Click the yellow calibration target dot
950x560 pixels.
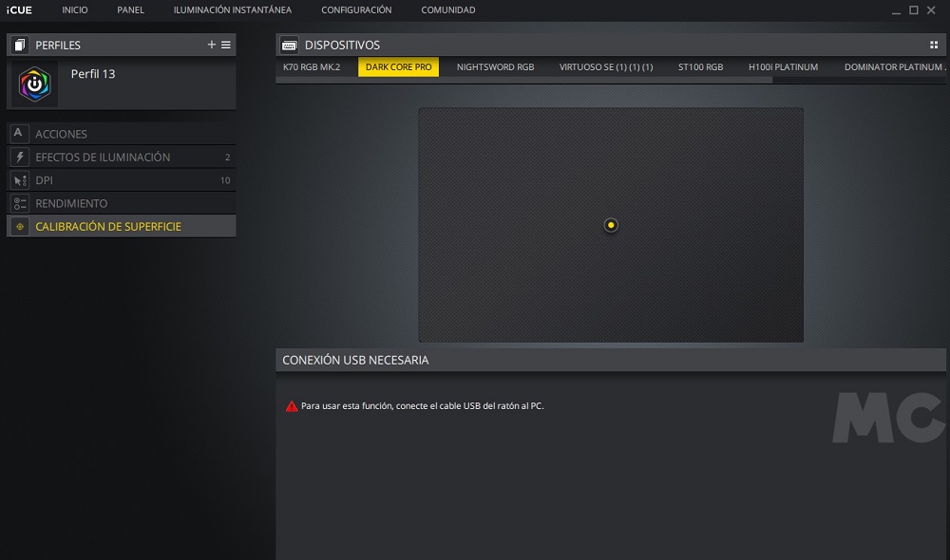(x=611, y=225)
